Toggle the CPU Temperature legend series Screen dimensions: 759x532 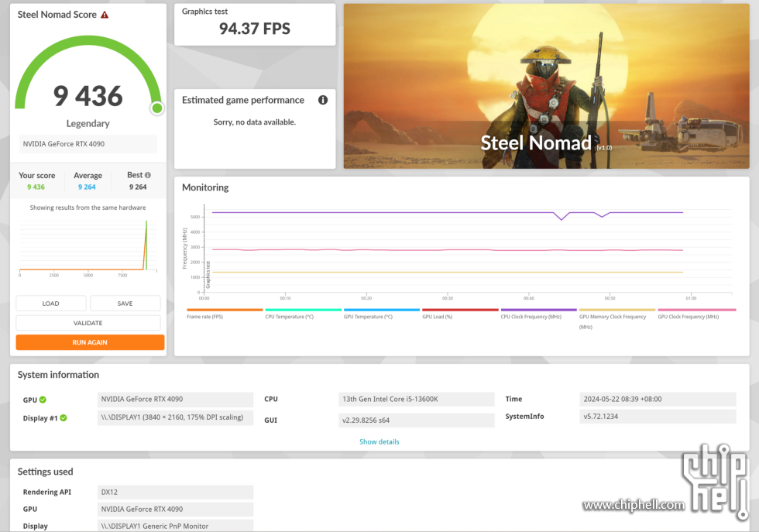303,314
